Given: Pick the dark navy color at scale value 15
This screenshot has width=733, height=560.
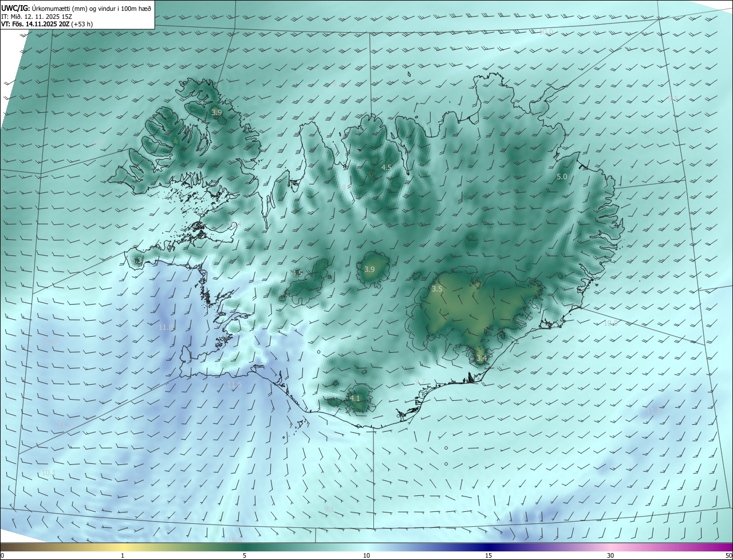Looking at the screenshot, I should tap(488, 547).
